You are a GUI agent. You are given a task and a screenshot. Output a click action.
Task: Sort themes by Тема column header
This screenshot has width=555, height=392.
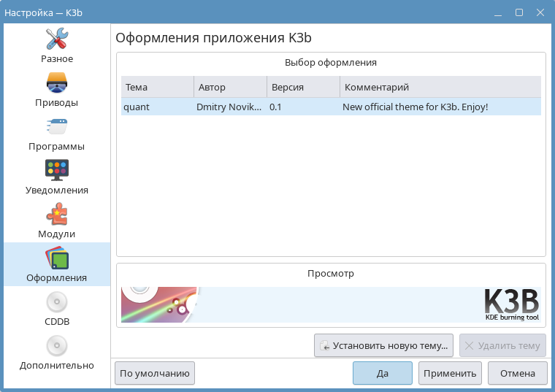pos(157,87)
